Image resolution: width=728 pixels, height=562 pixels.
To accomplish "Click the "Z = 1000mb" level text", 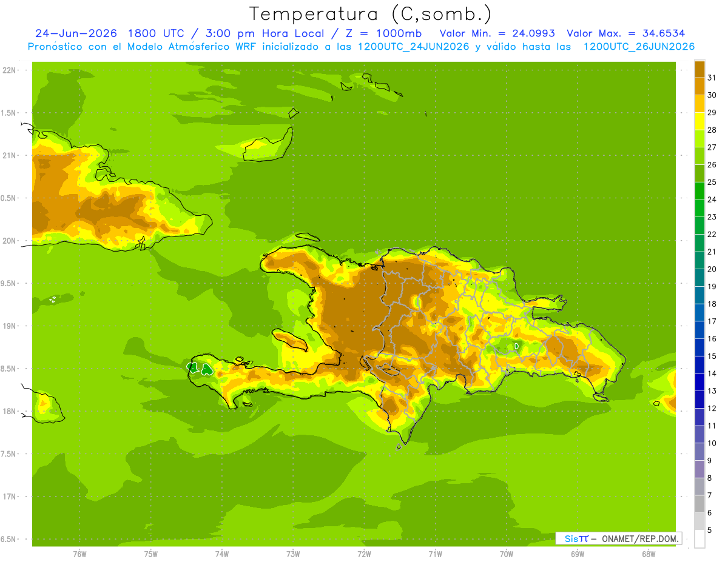I will coord(384,33).
